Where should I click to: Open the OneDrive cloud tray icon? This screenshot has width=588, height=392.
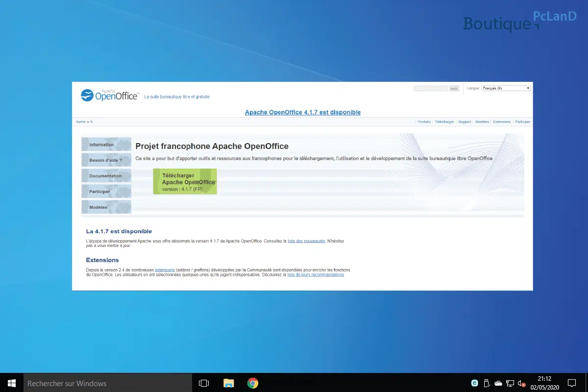(x=498, y=383)
